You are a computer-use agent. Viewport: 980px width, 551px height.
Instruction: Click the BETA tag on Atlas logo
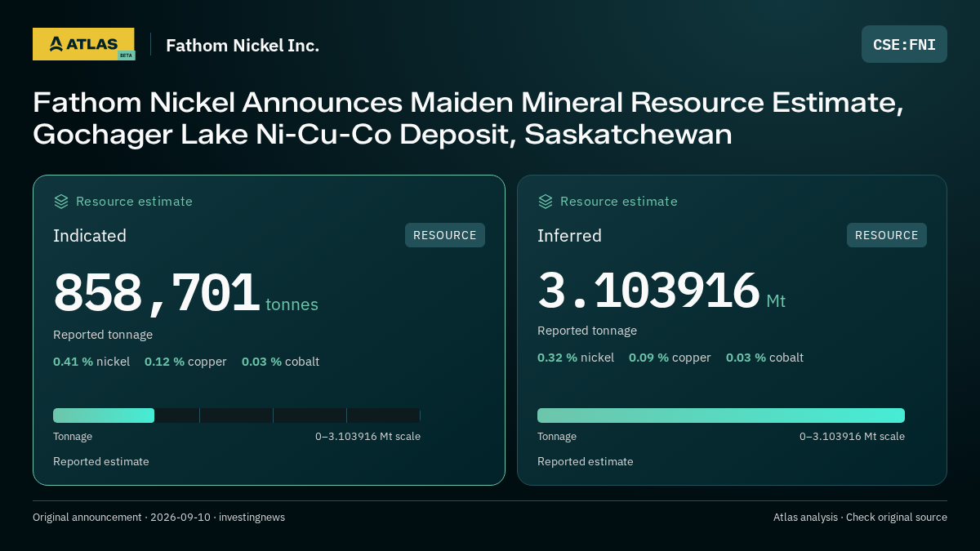pos(125,56)
